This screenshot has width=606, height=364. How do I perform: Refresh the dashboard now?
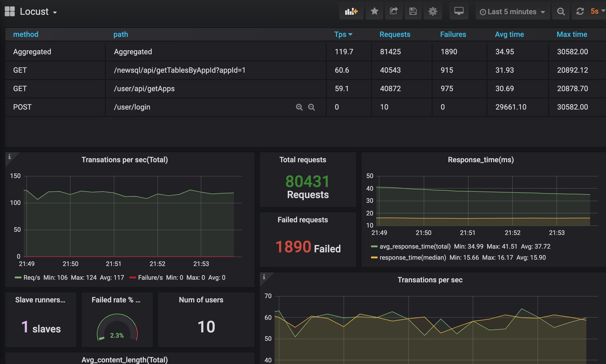pyautogui.click(x=580, y=11)
